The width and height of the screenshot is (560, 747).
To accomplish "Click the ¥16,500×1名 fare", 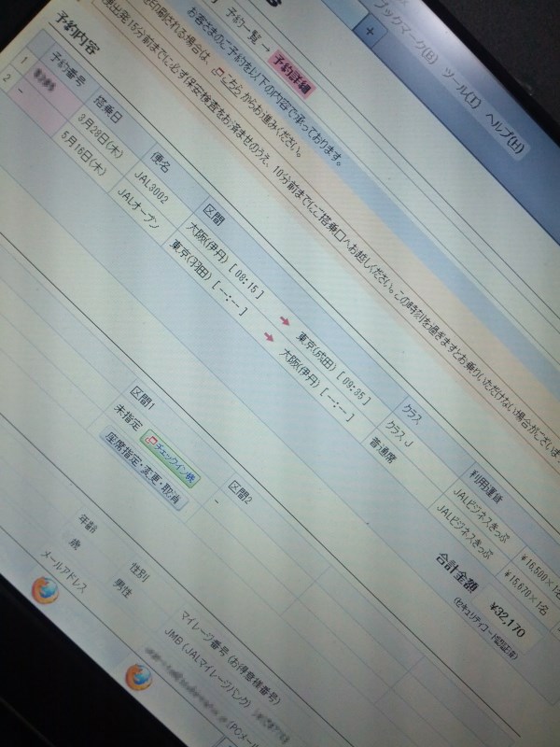I will click(540, 576).
